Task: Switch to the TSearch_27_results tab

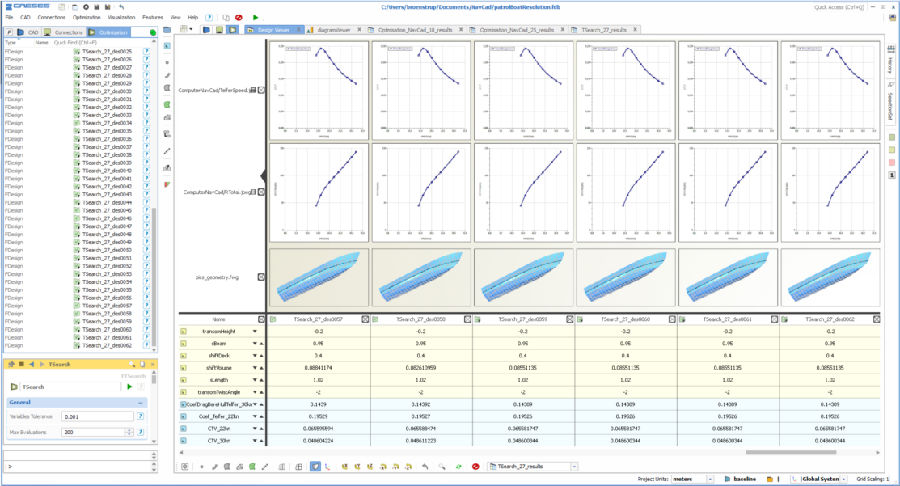Action: point(604,29)
